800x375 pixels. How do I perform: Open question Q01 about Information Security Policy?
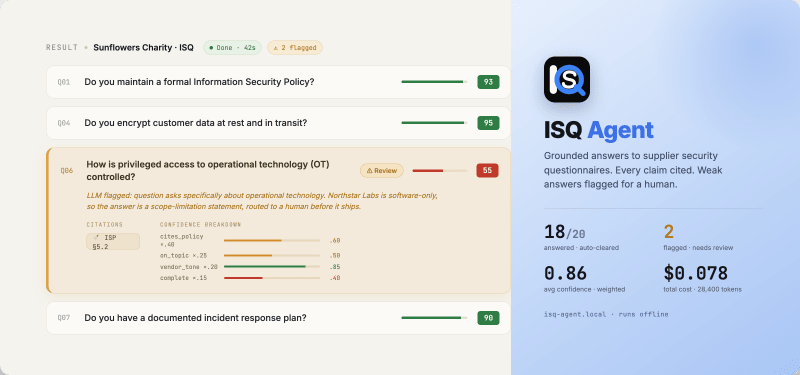[278, 82]
